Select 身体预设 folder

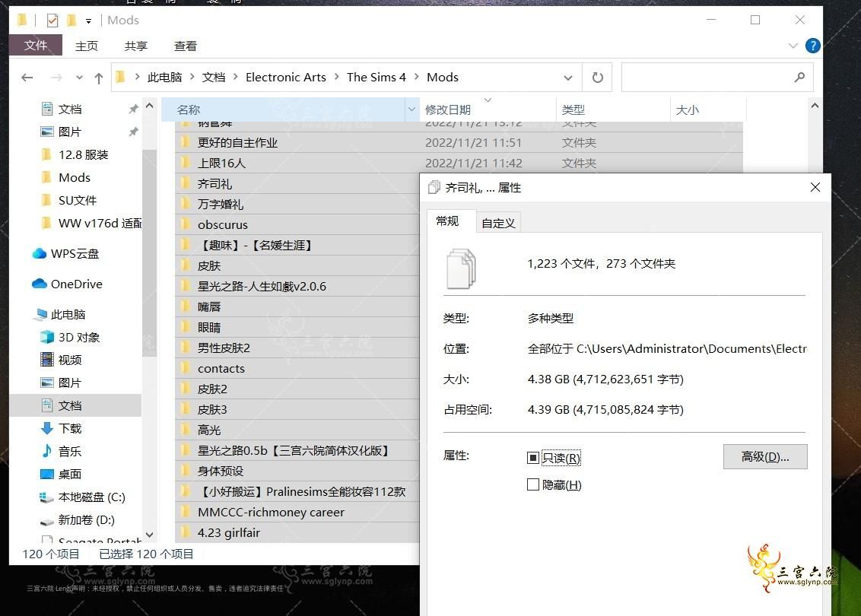(x=220, y=471)
